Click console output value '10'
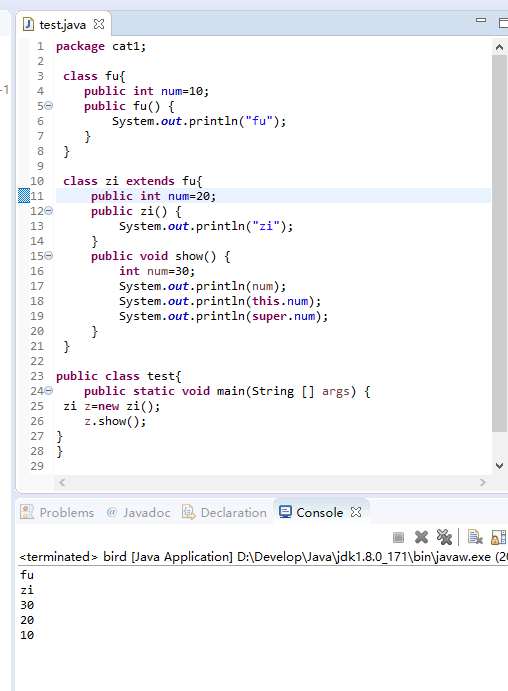 [x=27, y=635]
